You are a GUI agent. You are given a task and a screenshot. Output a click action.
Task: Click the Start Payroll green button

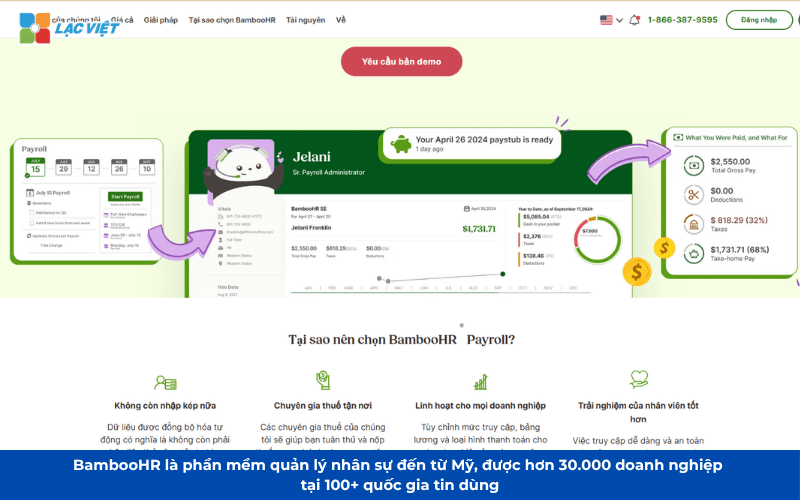click(125, 196)
